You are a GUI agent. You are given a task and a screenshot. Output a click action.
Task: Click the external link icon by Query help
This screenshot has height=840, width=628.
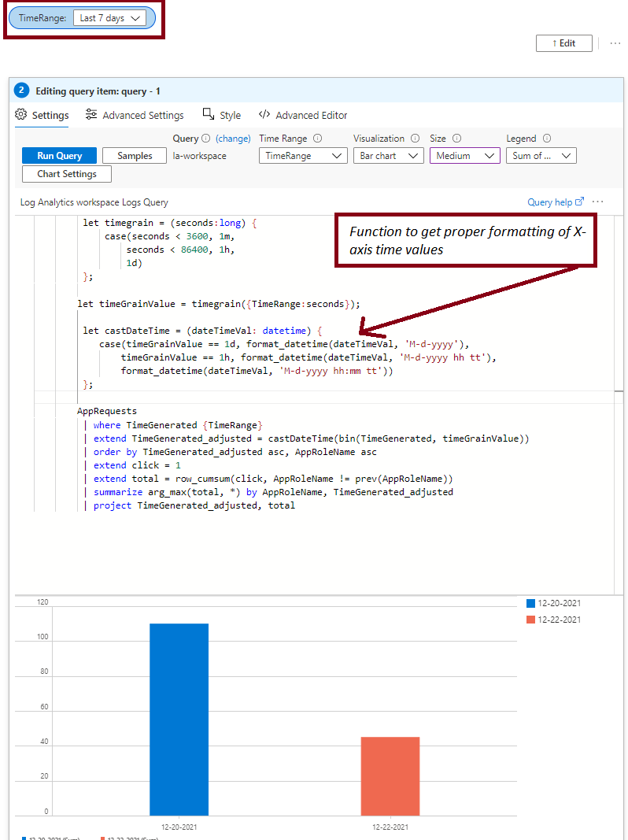tap(579, 202)
